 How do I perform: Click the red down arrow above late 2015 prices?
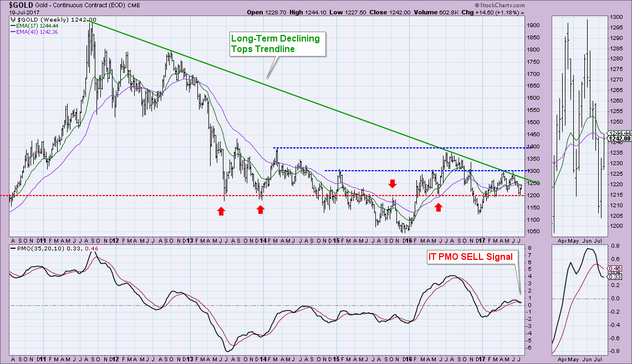click(x=393, y=183)
